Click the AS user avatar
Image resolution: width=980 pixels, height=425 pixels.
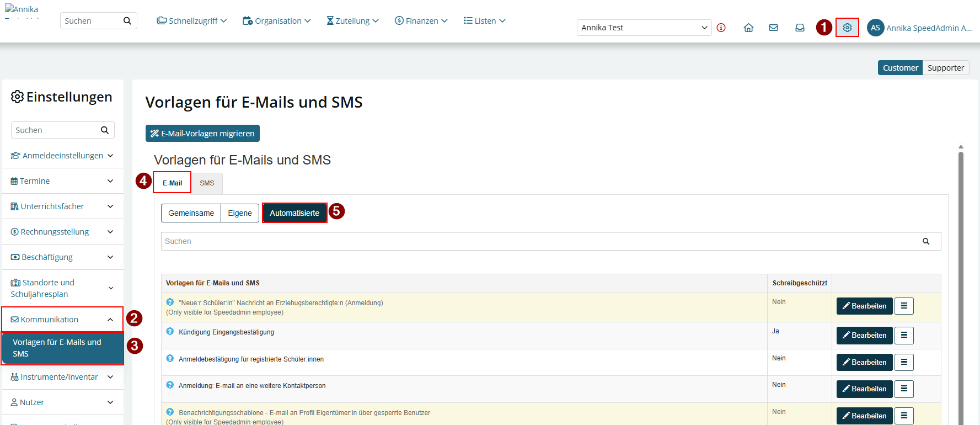(875, 28)
